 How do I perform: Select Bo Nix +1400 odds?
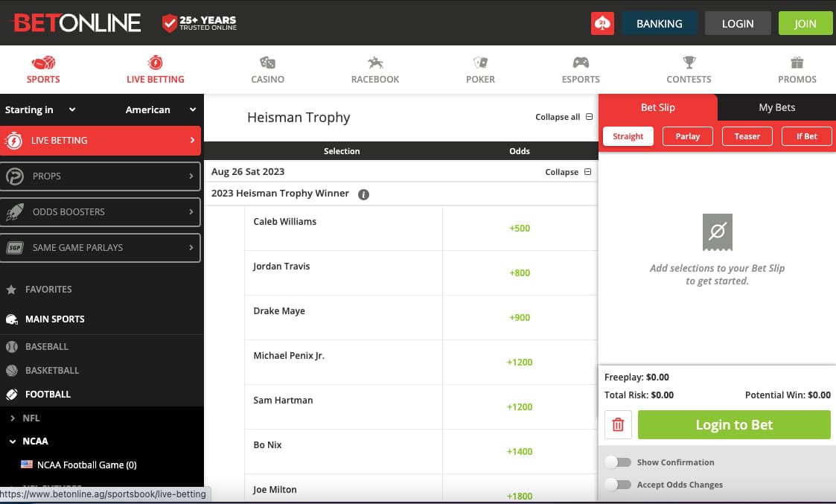(x=520, y=452)
